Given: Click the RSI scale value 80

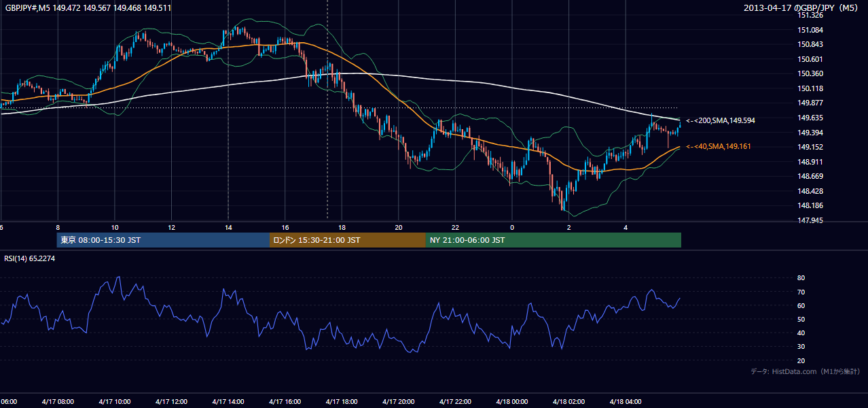Looking at the screenshot, I should [801, 278].
